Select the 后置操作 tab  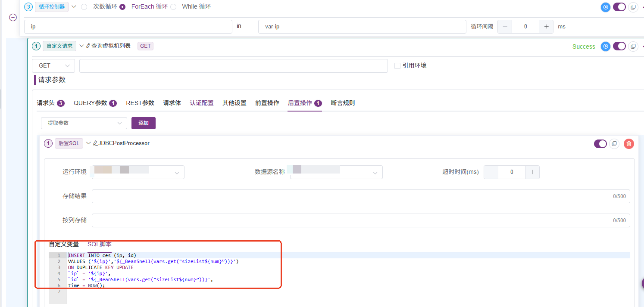[305, 103]
